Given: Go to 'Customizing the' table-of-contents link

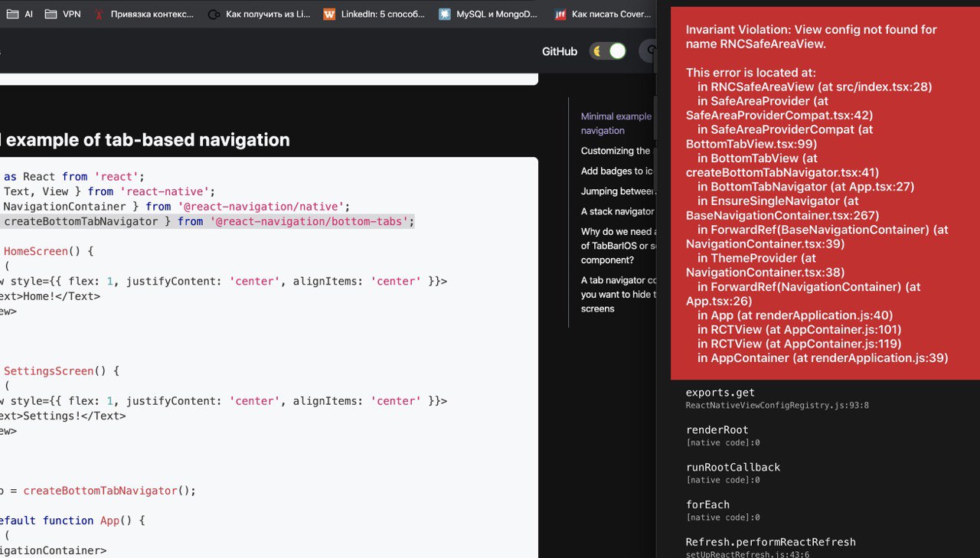Looking at the screenshot, I should coord(616,151).
